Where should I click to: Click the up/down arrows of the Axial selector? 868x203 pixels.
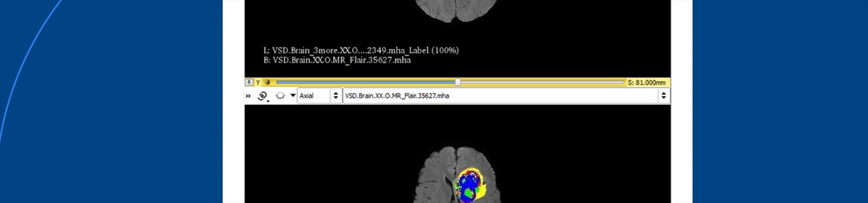pos(335,96)
